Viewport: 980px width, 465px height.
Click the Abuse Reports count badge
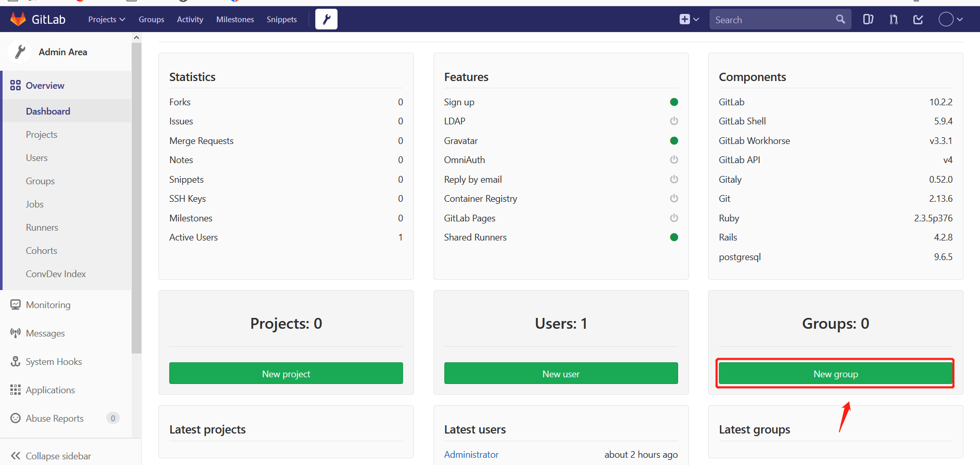pos(113,418)
